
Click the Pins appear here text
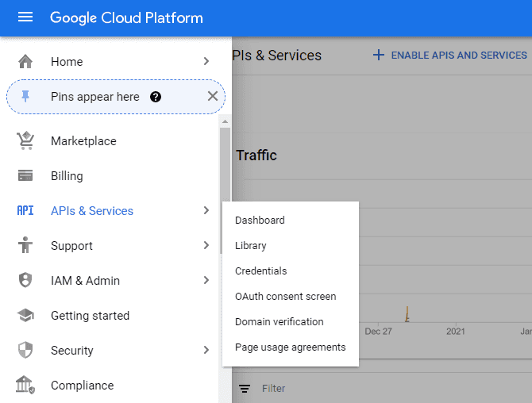(95, 97)
